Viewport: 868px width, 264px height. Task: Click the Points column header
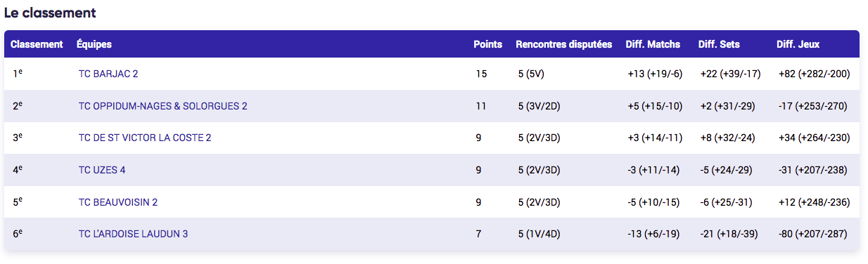click(x=487, y=44)
